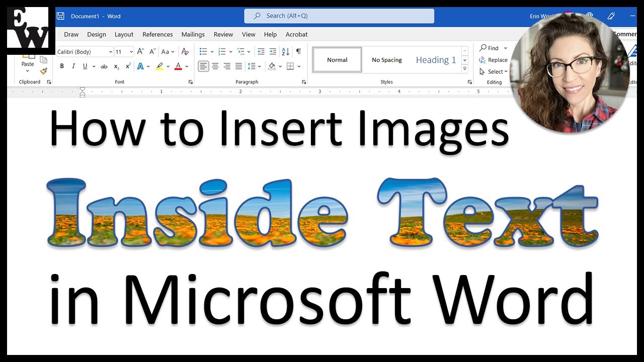Click the Format Painter brush icon

pyautogui.click(x=44, y=71)
